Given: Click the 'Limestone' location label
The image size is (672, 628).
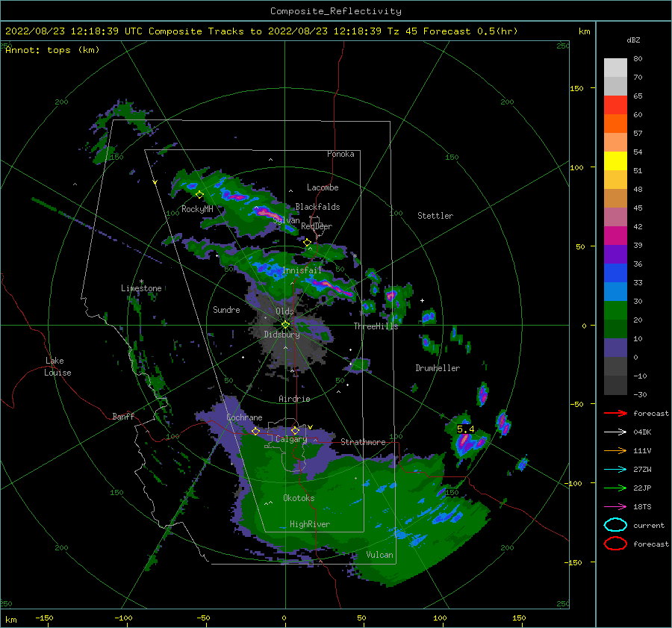Looking at the screenshot, I should [141, 288].
